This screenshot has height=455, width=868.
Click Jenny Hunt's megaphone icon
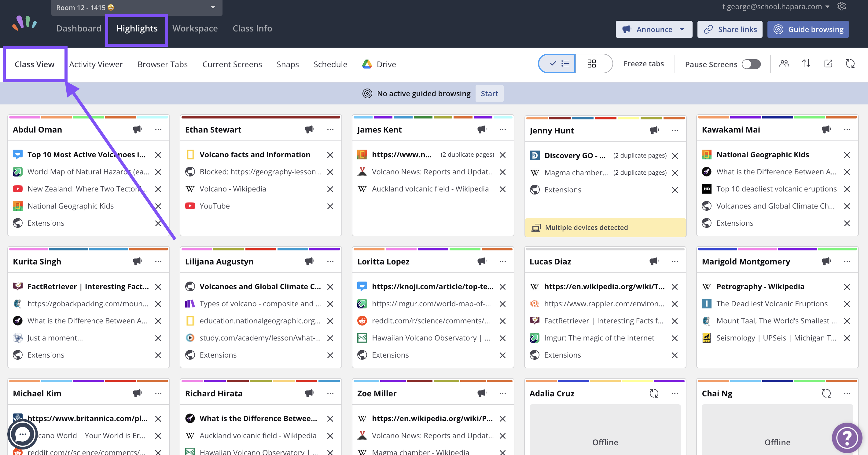(654, 130)
